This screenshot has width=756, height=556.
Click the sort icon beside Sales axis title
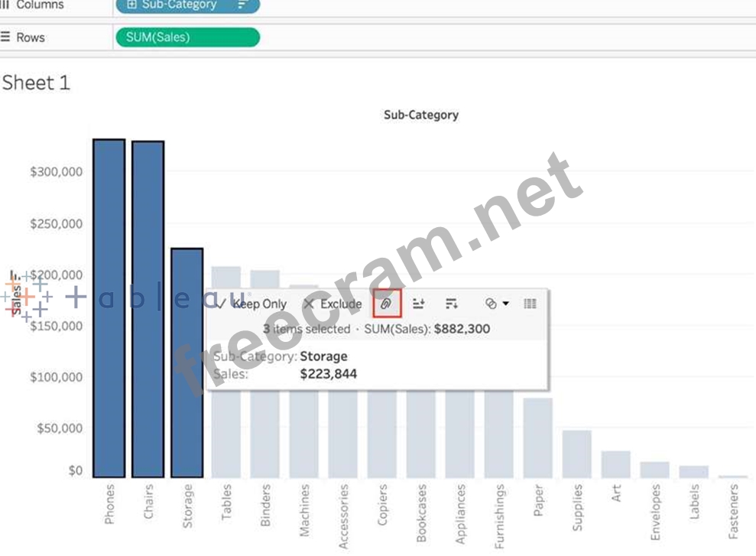[x=13, y=275]
